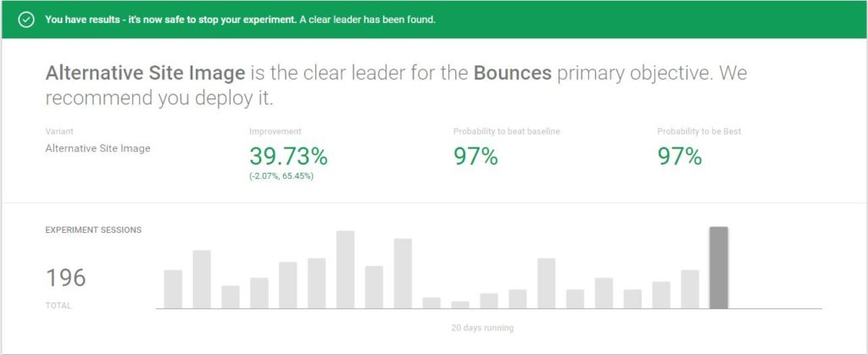Click the 'Improvement' column label
The image size is (868, 355).
pos(275,131)
